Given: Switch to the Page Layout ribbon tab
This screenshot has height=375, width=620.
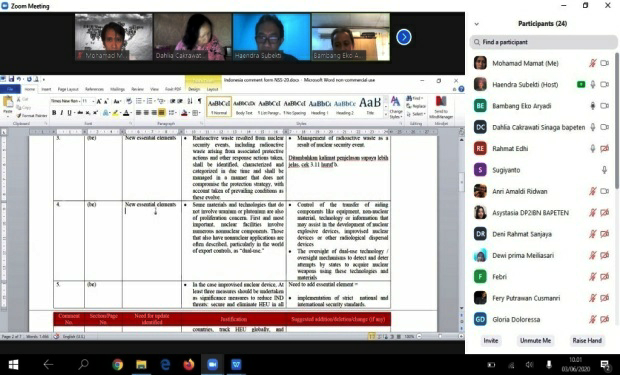Looking at the screenshot, I should point(68,89).
